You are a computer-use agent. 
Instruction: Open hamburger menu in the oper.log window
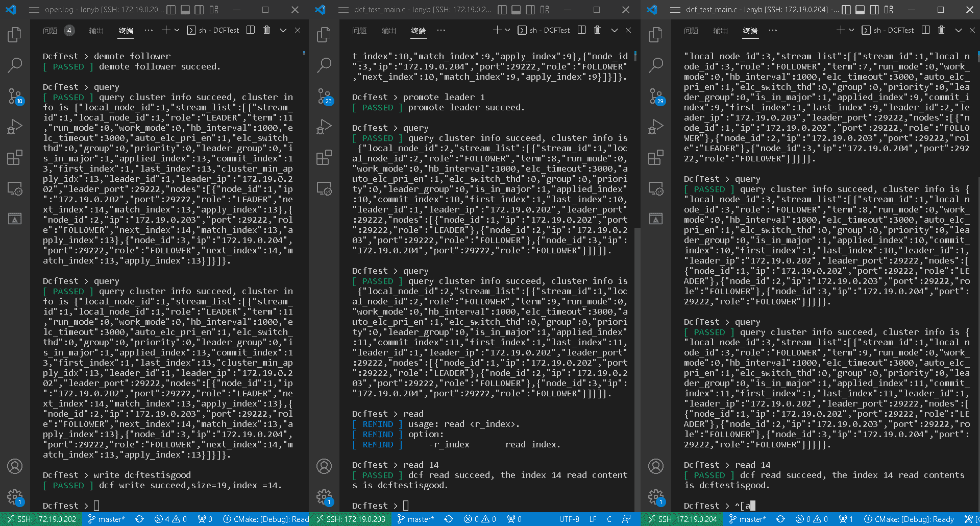(x=34, y=10)
